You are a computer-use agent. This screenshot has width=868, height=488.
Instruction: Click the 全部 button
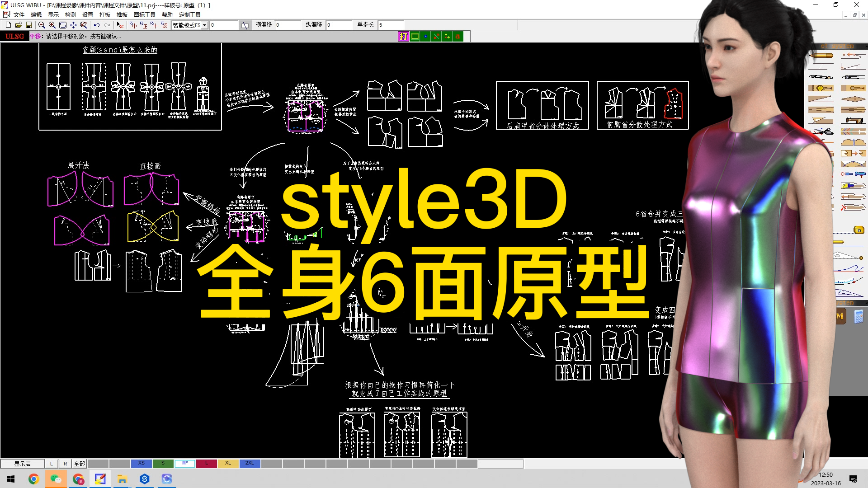click(x=79, y=464)
